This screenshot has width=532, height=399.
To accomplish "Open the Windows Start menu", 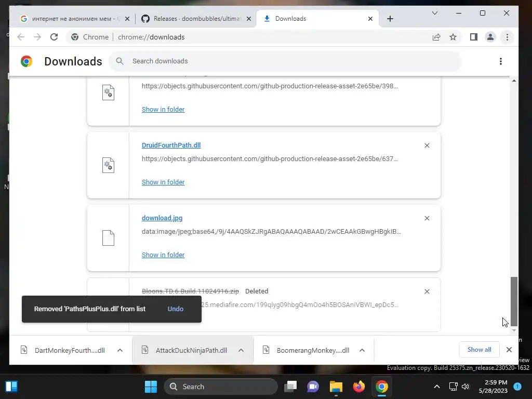I will pos(151,387).
